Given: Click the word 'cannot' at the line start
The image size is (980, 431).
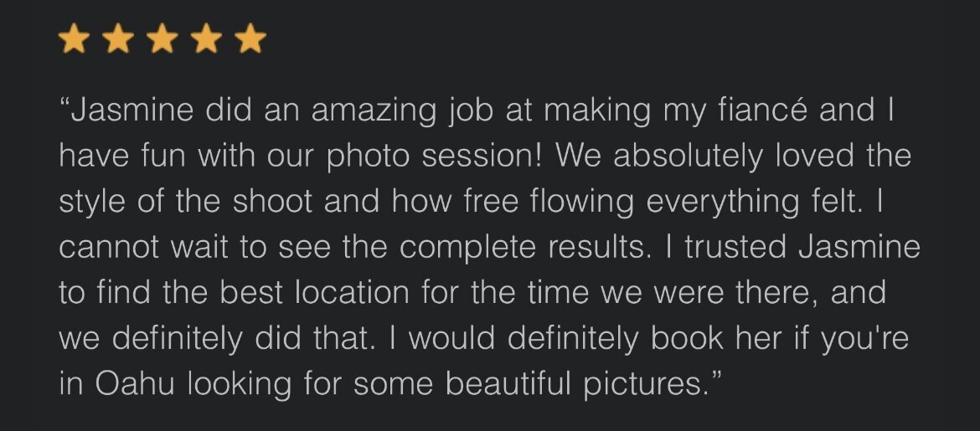Looking at the screenshot, I should 109,247.
